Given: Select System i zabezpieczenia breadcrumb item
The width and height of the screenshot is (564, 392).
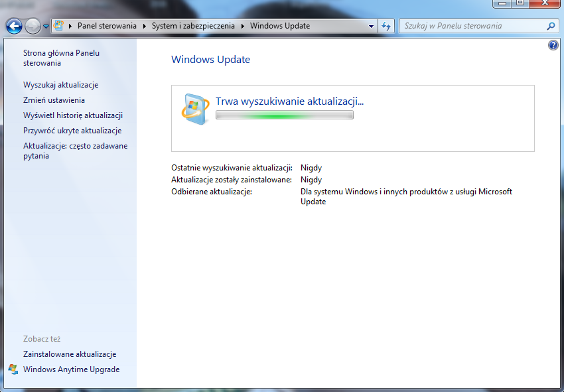Looking at the screenshot, I should 193,26.
